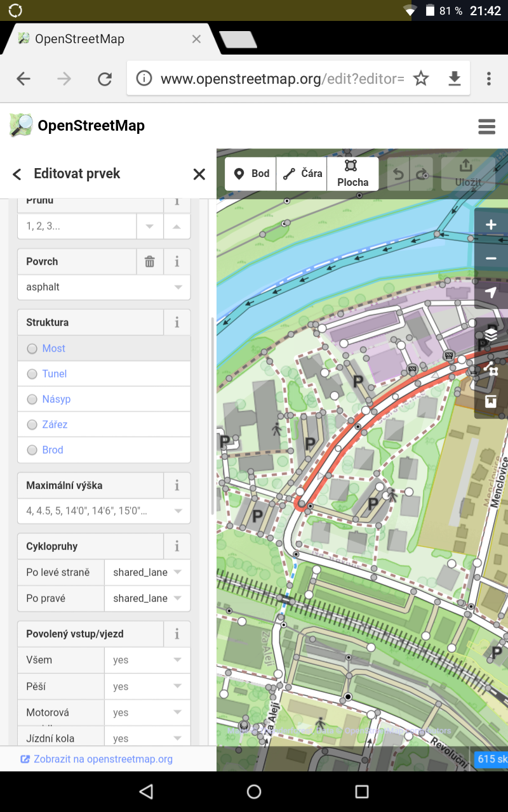Click the Uložit save button
The width and height of the screenshot is (508, 812).
click(468, 174)
